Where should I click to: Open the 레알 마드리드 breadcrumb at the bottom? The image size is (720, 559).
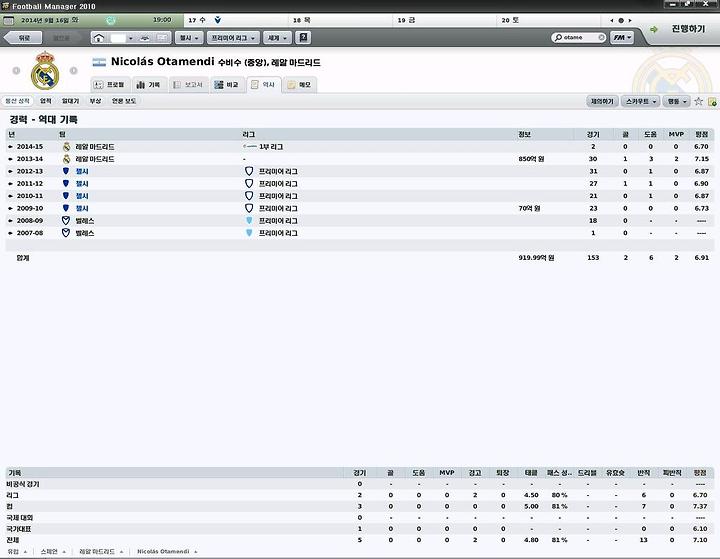(97, 551)
